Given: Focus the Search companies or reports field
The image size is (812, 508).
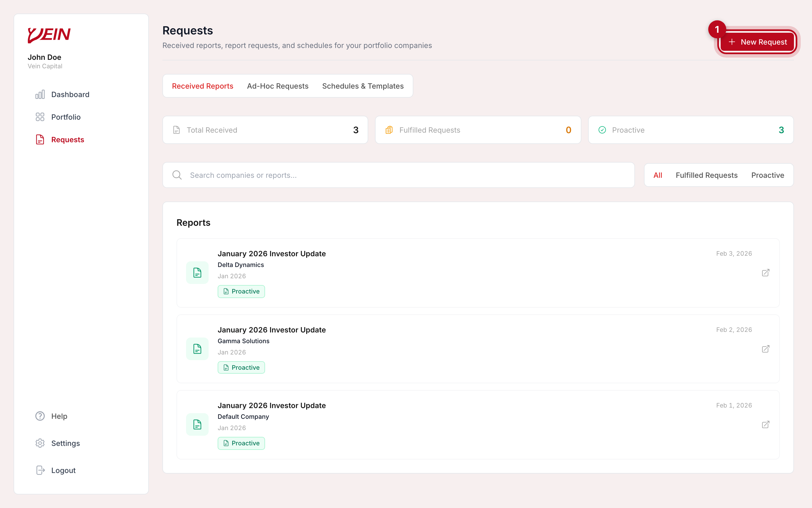Looking at the screenshot, I should (x=398, y=175).
